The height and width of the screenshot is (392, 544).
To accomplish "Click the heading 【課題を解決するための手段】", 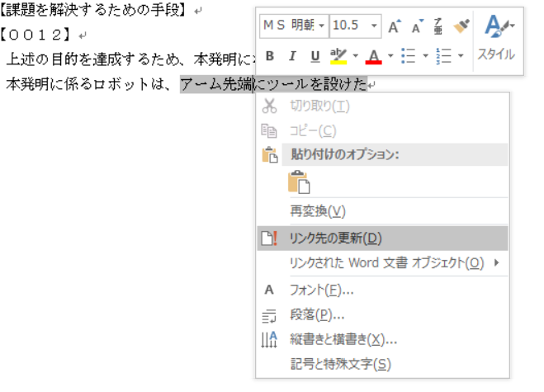I will pyautogui.click(x=93, y=11).
